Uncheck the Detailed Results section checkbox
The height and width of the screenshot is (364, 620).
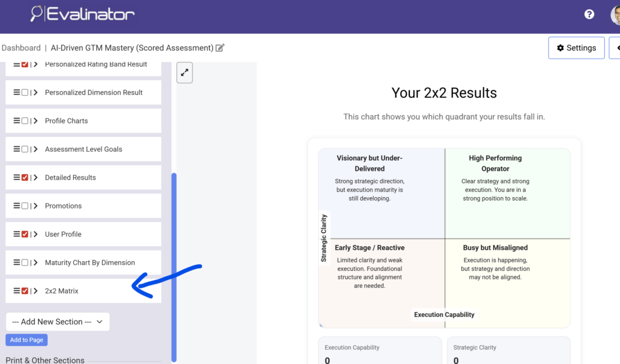coord(24,177)
